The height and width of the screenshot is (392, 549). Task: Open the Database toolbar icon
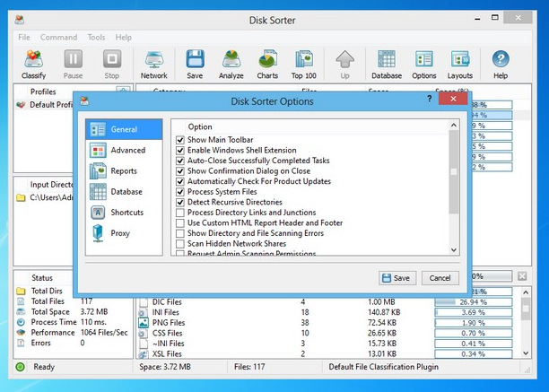point(387,64)
